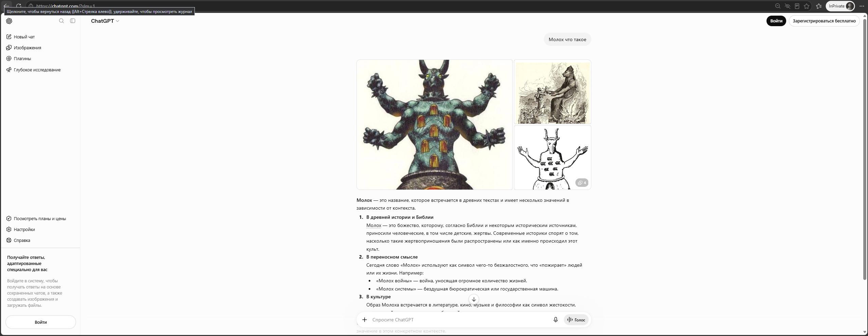Collapse the sidebar with the panel icon
Screen dimensions: 868x336
coord(73,21)
